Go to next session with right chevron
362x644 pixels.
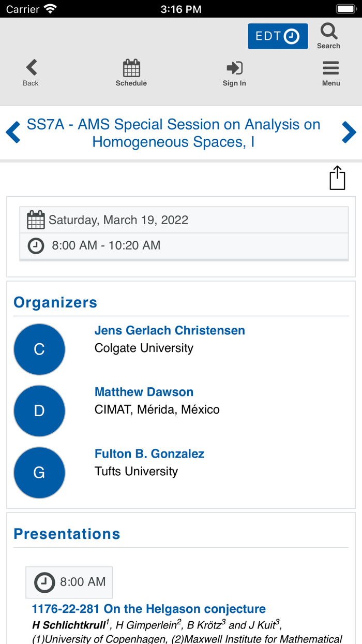pyautogui.click(x=349, y=133)
